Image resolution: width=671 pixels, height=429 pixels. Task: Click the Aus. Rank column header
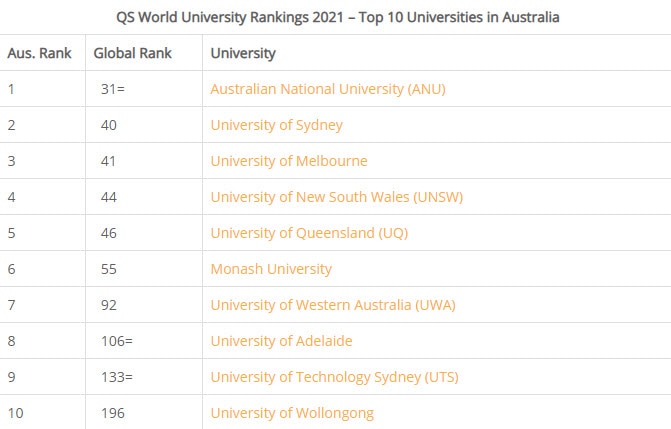tap(39, 53)
